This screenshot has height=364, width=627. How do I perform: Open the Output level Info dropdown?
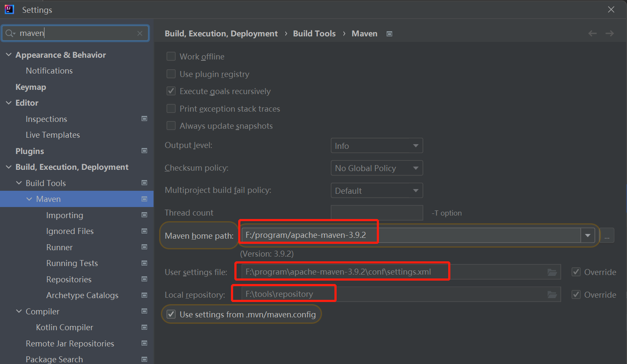(x=377, y=145)
